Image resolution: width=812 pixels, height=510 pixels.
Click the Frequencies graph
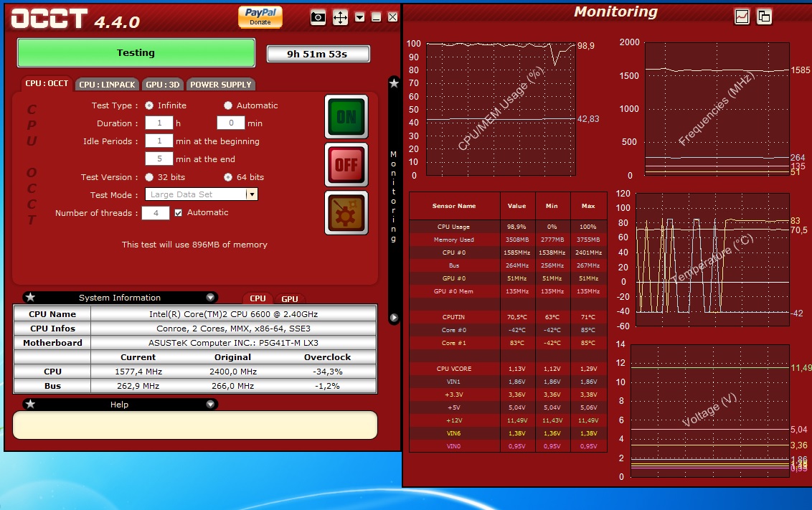tap(717, 109)
